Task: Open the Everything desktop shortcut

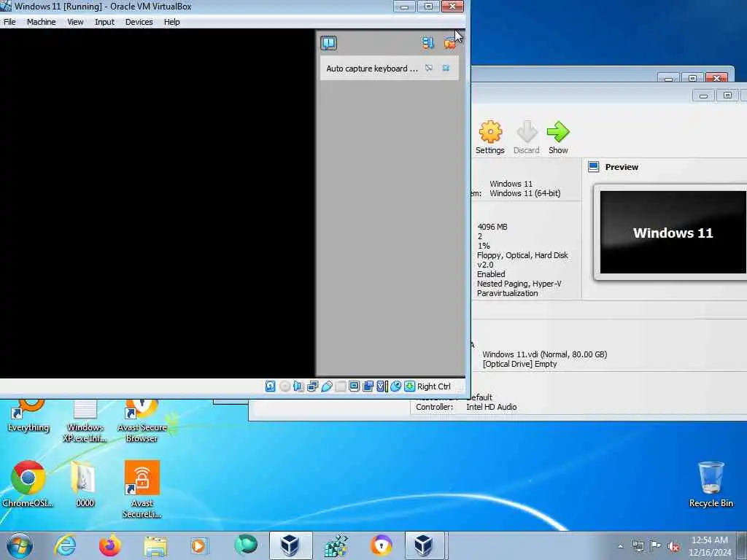Action: click(28, 416)
